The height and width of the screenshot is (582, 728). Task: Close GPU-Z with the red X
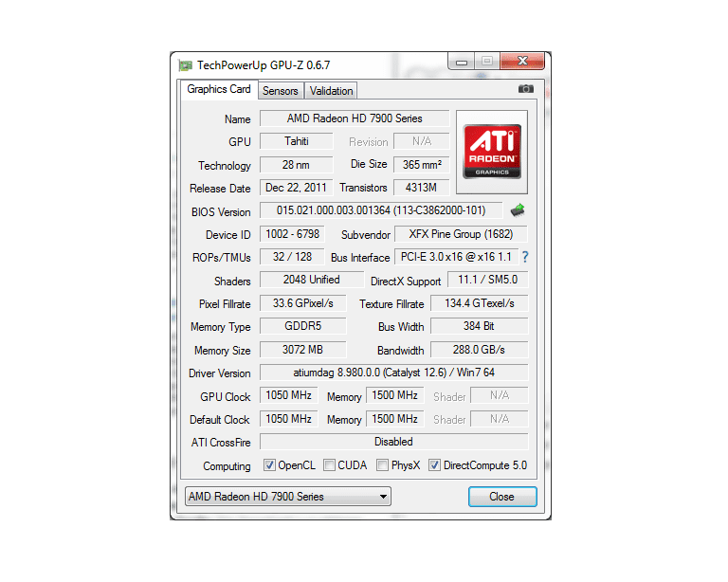point(522,62)
